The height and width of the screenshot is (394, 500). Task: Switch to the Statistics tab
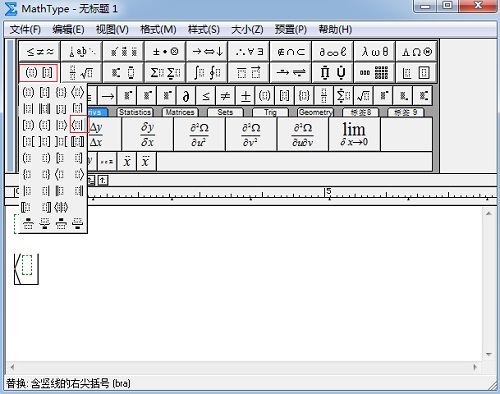(135, 112)
